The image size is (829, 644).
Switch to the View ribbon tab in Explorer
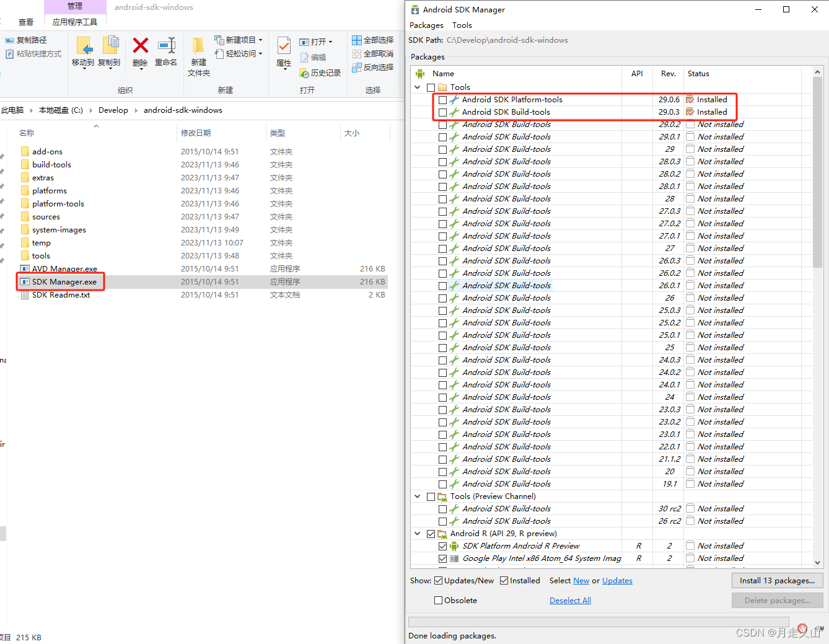point(26,22)
